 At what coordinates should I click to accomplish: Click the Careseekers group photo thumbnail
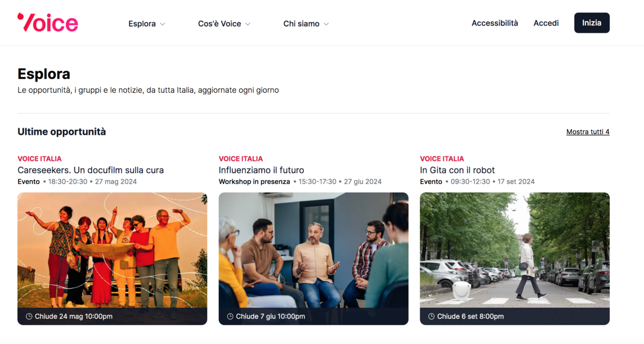pos(112,250)
